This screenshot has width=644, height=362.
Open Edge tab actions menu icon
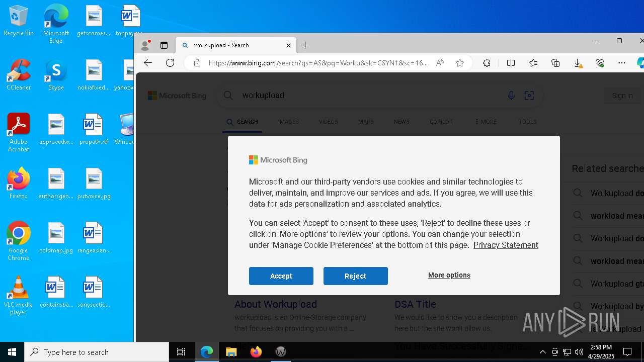coord(164,45)
